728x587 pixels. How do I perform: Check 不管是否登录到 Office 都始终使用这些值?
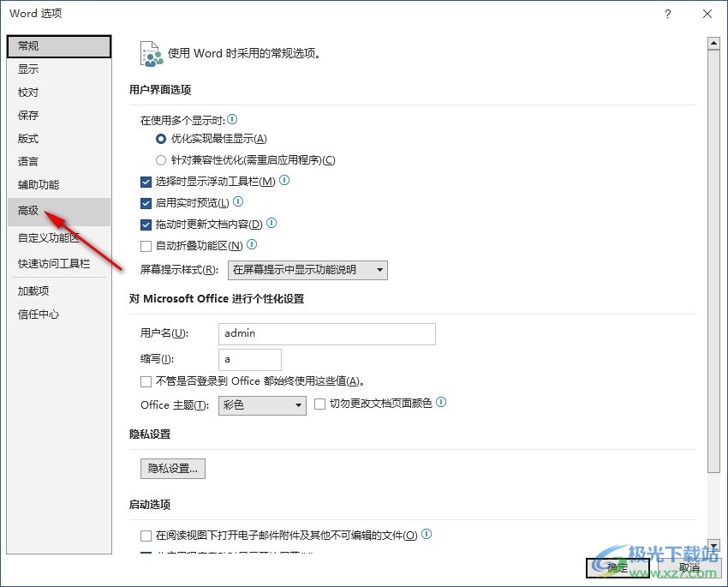[x=146, y=381]
